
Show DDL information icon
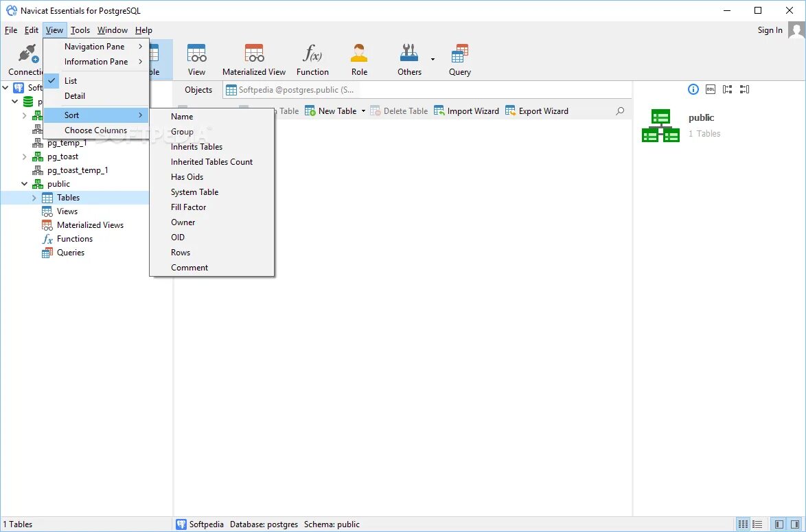pyautogui.click(x=711, y=89)
